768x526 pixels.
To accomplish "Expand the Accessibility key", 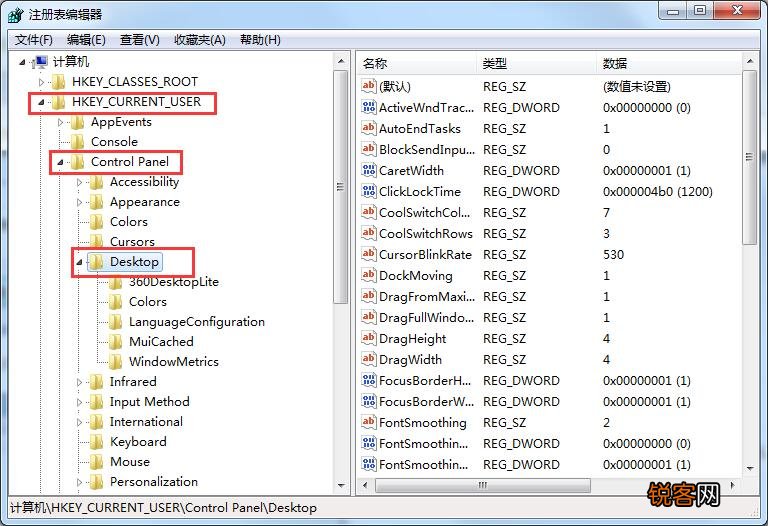I will coord(79,182).
